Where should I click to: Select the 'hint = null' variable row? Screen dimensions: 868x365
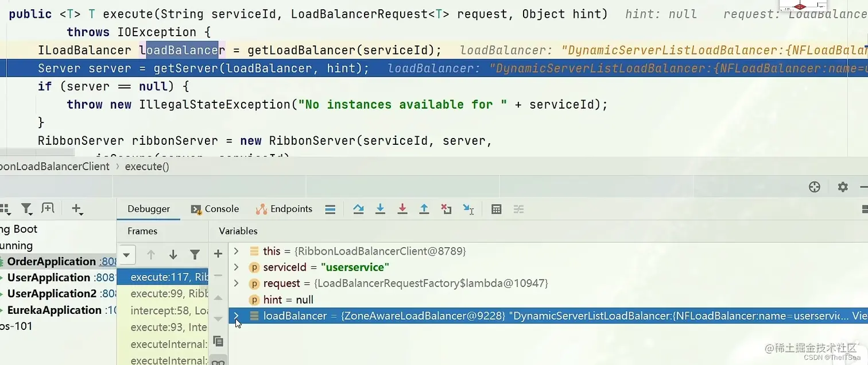tap(548, 299)
